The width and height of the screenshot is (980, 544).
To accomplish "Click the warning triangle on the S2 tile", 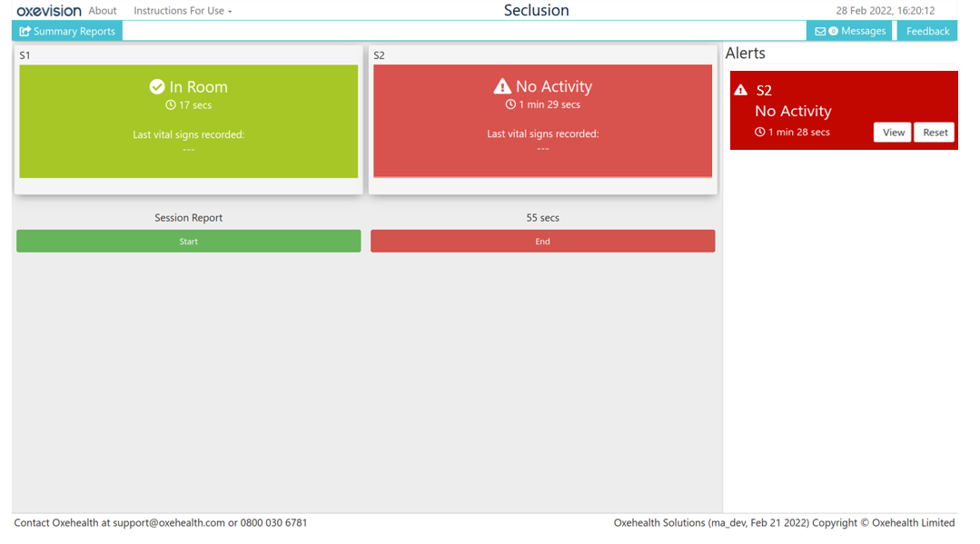I will [503, 86].
